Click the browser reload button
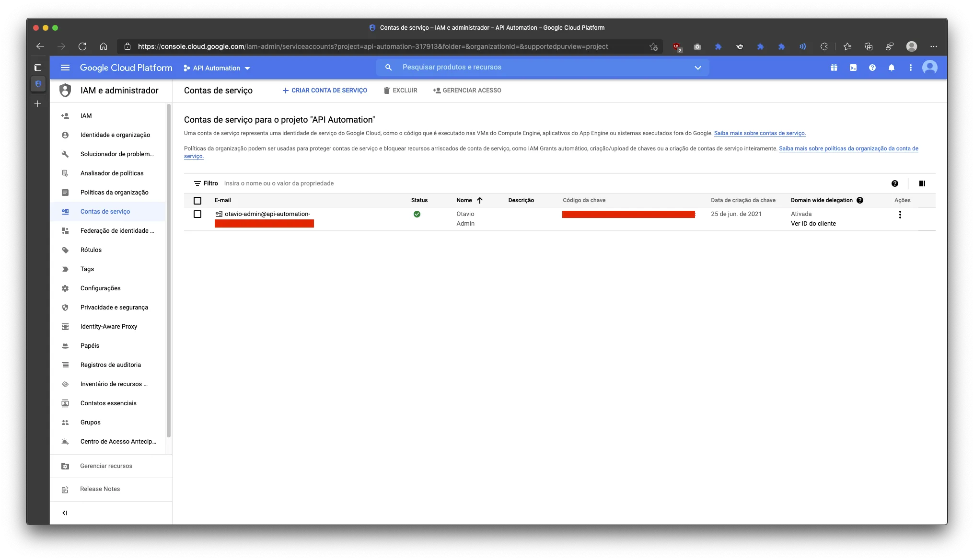This screenshot has width=974, height=560. coord(82,46)
